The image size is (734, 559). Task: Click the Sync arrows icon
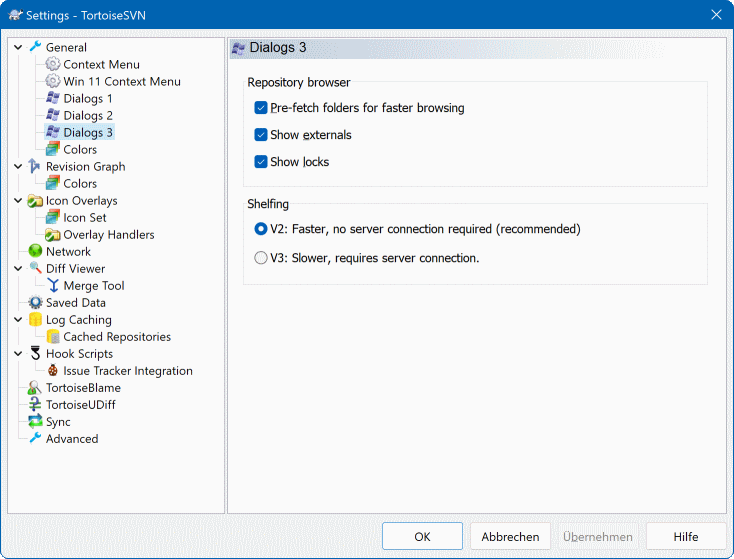pos(35,421)
